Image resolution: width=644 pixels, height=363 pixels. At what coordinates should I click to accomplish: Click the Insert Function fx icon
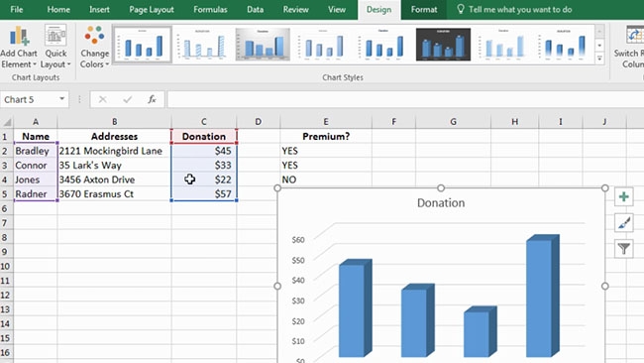point(152,99)
